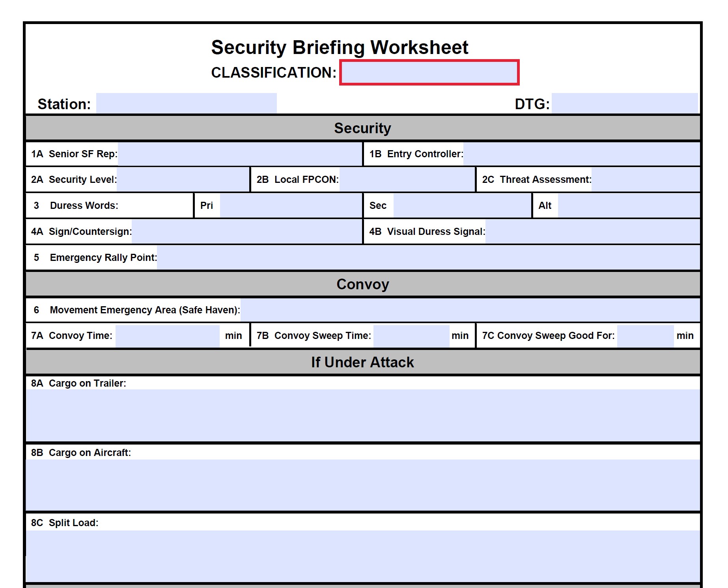Click the 2B Local FPCON field
728x588 pixels.
pos(407,180)
